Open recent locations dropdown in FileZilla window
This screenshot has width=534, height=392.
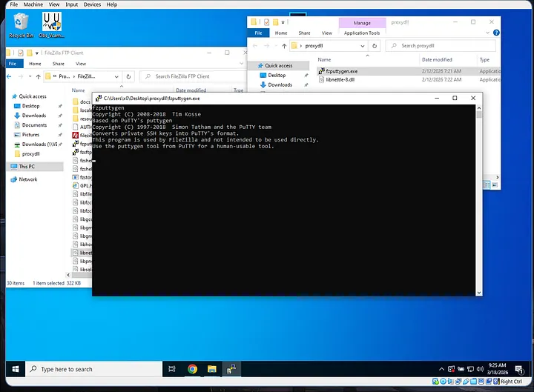click(x=30, y=76)
